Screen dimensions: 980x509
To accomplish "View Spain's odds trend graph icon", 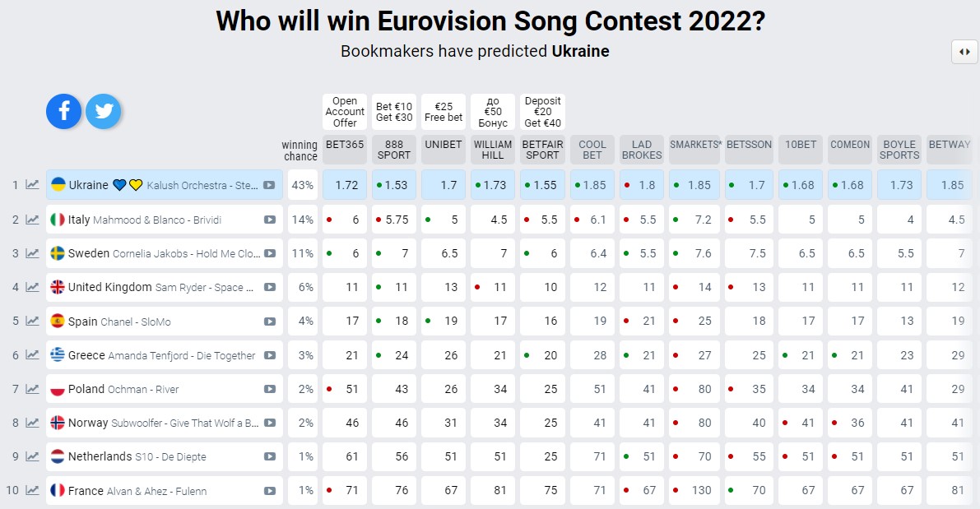I will 32,321.
